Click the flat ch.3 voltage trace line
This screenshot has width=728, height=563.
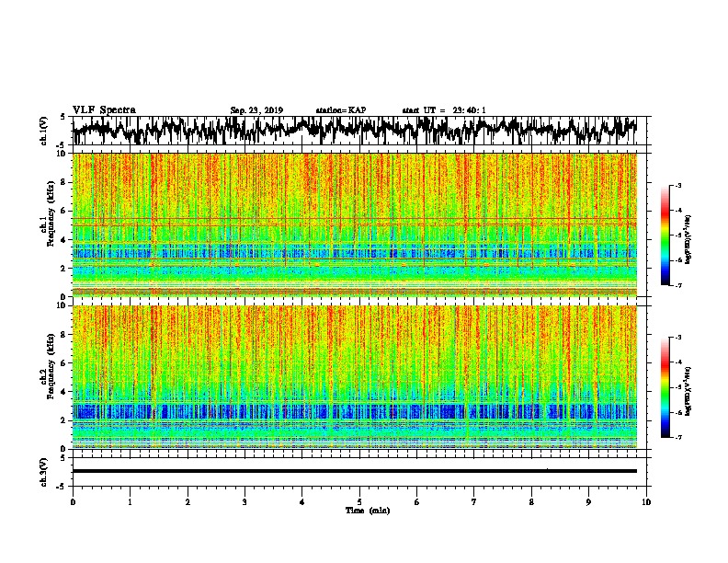tap(355, 471)
